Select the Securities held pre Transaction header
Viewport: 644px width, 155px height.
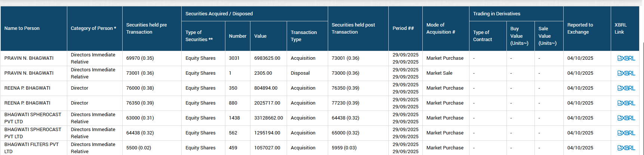pyautogui.click(x=147, y=28)
